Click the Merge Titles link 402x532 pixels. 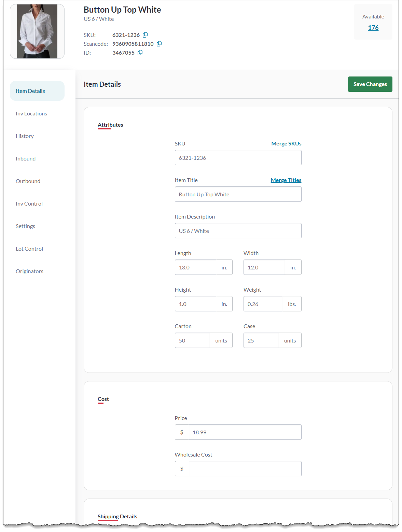[x=286, y=180]
